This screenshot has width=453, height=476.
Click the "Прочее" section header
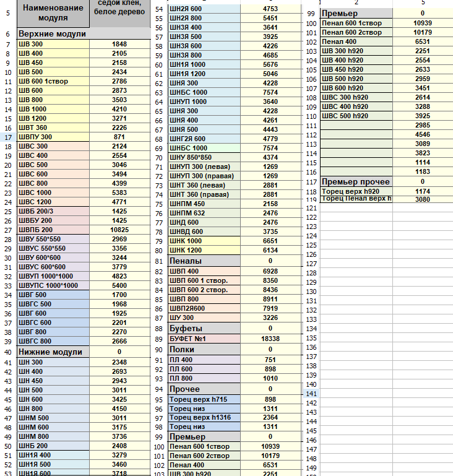click(204, 389)
